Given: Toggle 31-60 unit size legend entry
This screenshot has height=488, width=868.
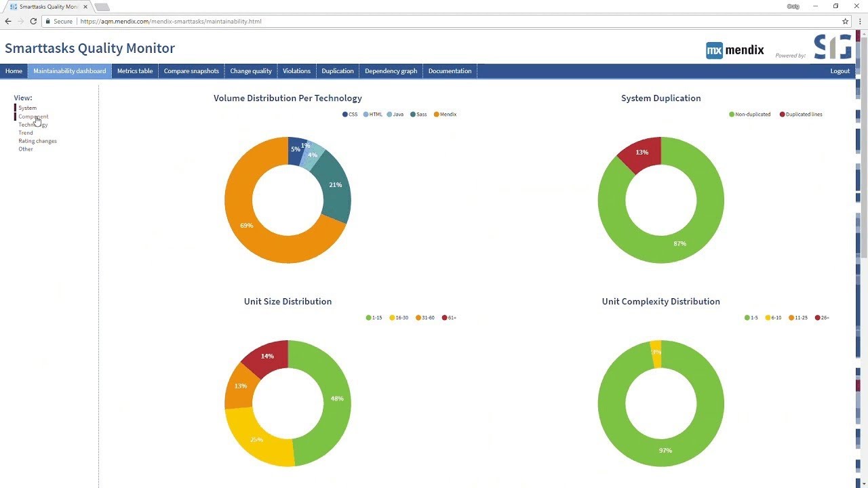Looking at the screenshot, I should (425, 318).
